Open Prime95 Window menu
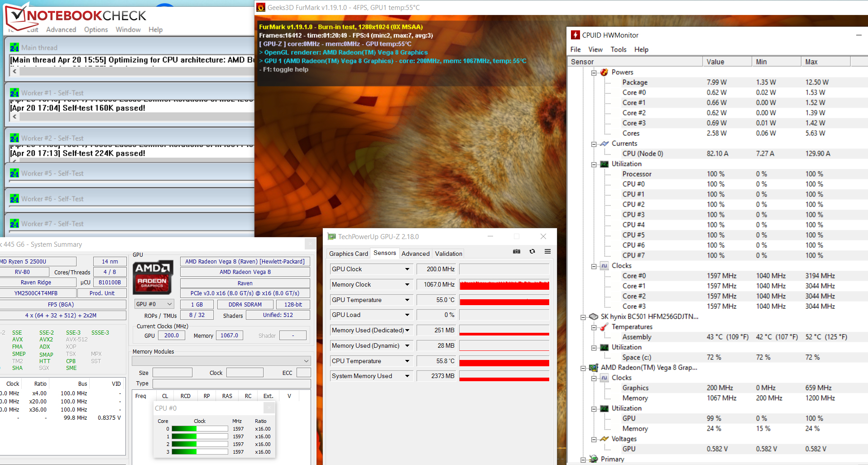 tap(128, 29)
